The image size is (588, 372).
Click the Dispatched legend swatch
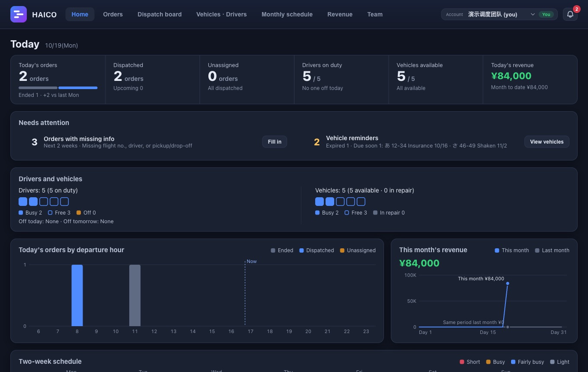302,250
